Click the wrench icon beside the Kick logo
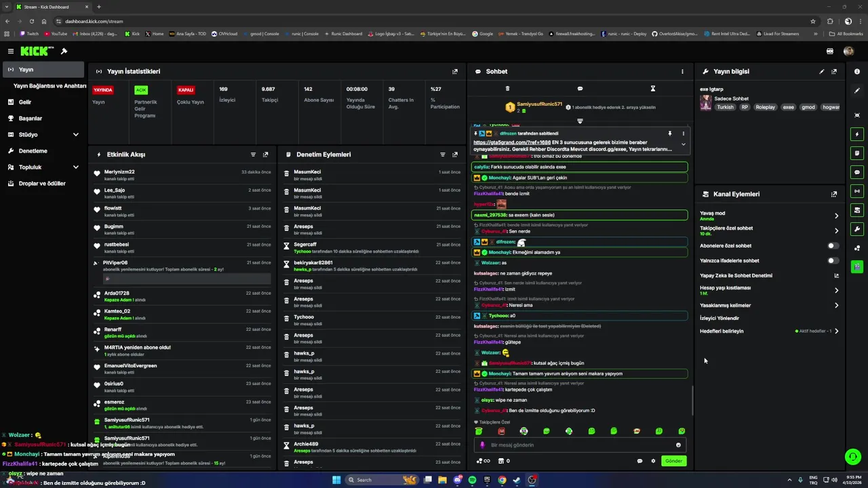 pos(64,52)
